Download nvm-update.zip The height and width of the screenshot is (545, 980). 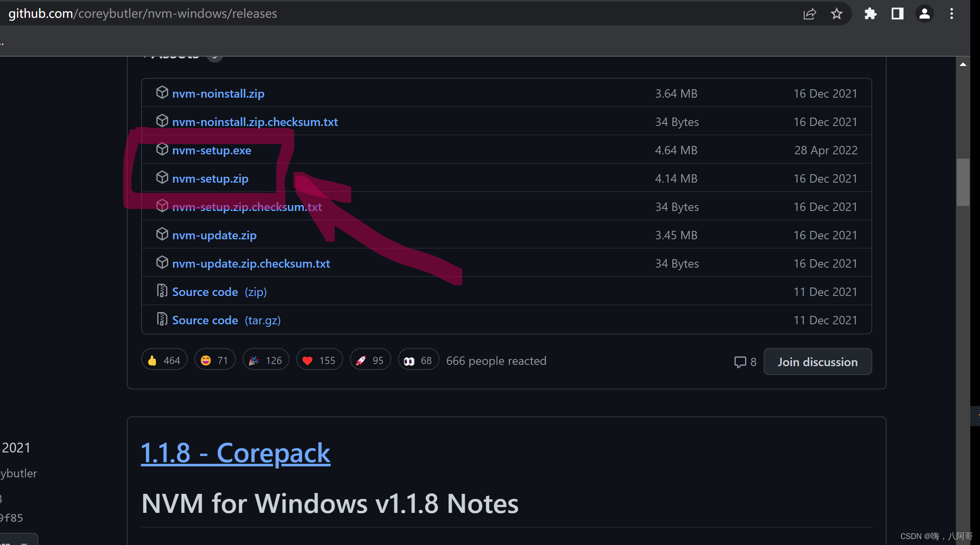coord(214,235)
